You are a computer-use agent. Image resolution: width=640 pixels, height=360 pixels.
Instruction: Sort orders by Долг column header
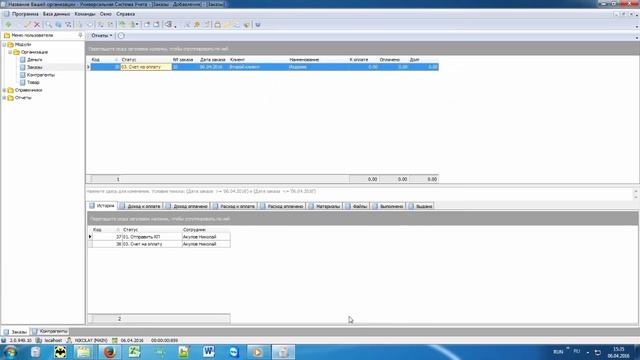[x=424, y=60]
